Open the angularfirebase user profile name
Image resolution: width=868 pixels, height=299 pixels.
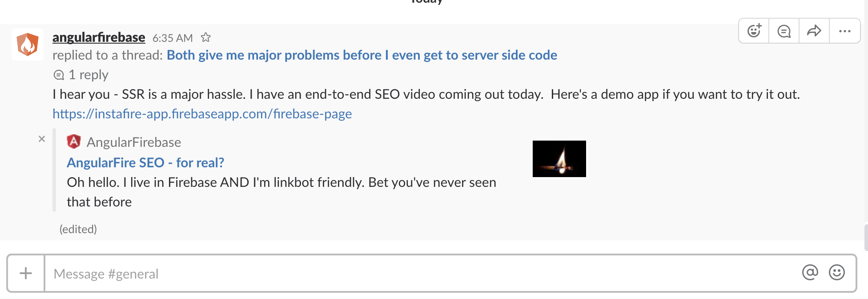(x=99, y=37)
